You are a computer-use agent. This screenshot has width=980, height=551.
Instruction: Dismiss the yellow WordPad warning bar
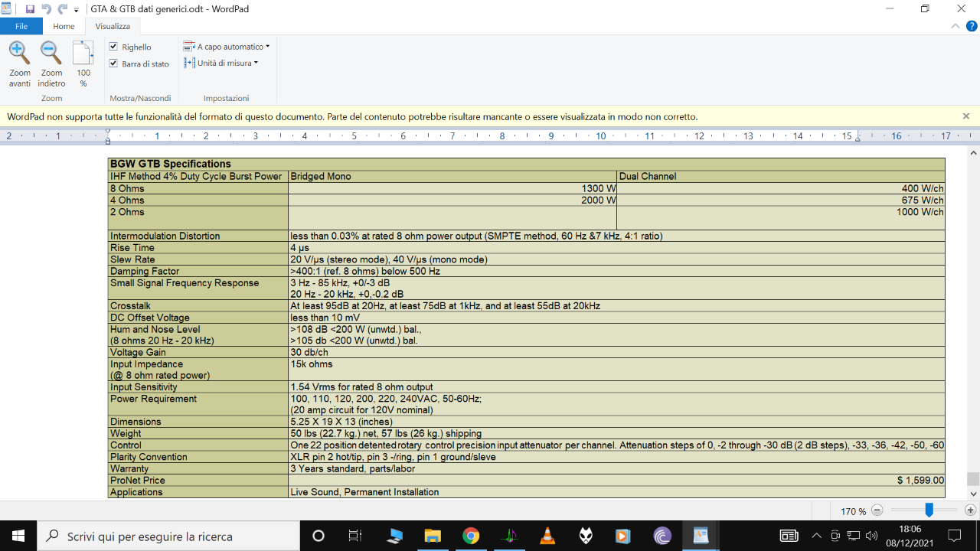coord(966,116)
